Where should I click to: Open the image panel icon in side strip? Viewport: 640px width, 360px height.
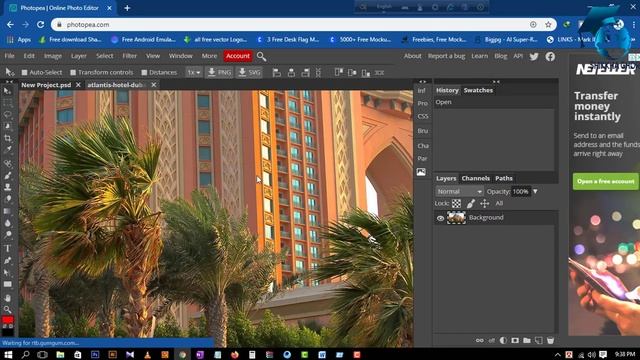click(421, 172)
